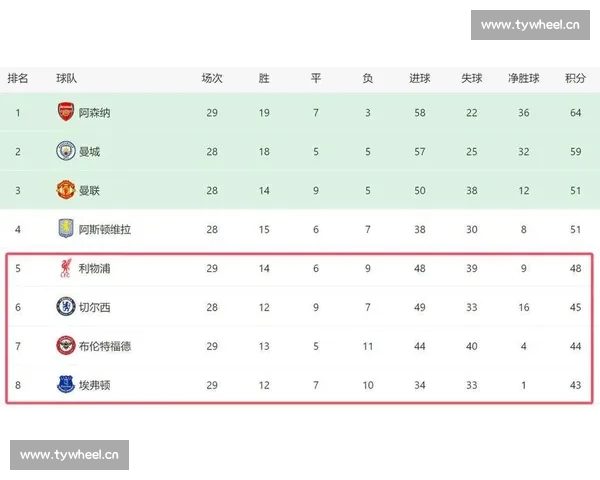Click the 净胜球 column header

[523, 78]
